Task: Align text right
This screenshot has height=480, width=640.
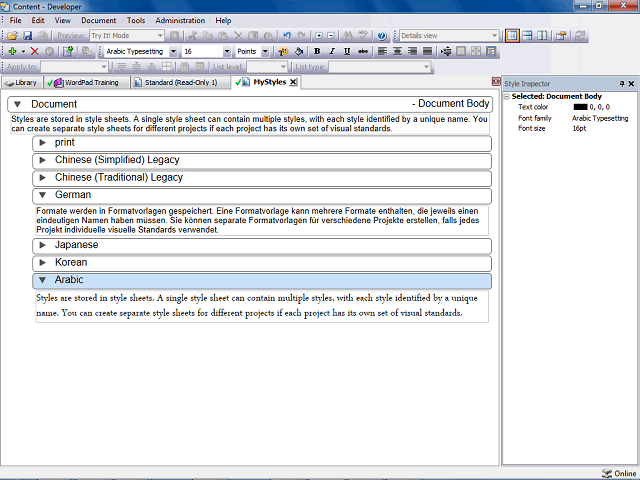Action: (412, 51)
